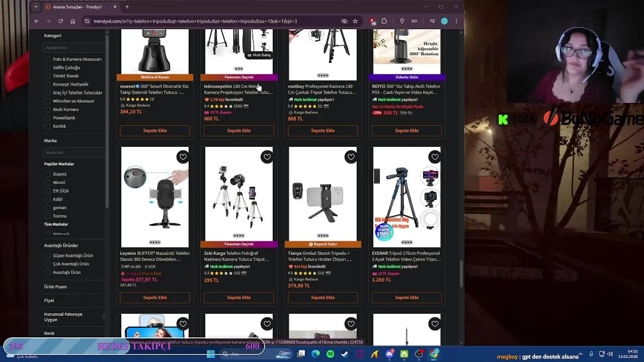The width and height of the screenshot is (644, 362).
Task: Open the browser extensions puzzle icon
Action: point(384,21)
